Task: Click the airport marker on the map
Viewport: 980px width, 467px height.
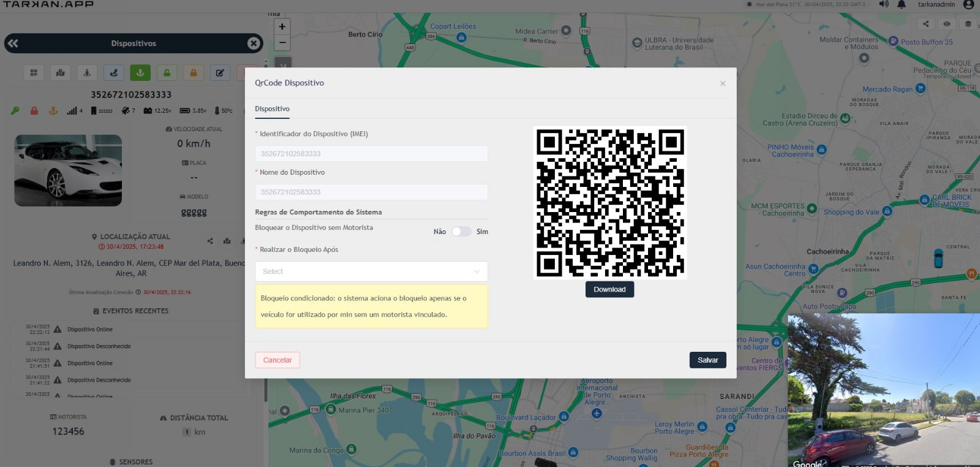Action: (x=597, y=413)
